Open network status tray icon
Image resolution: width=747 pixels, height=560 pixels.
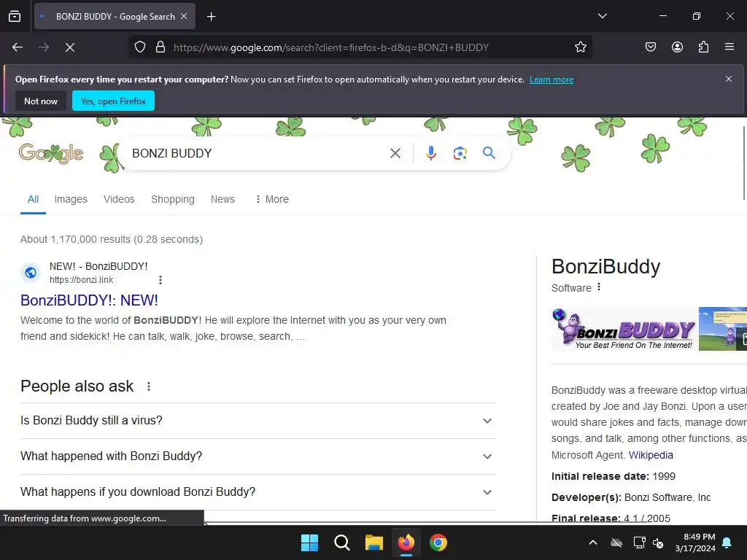click(639, 542)
